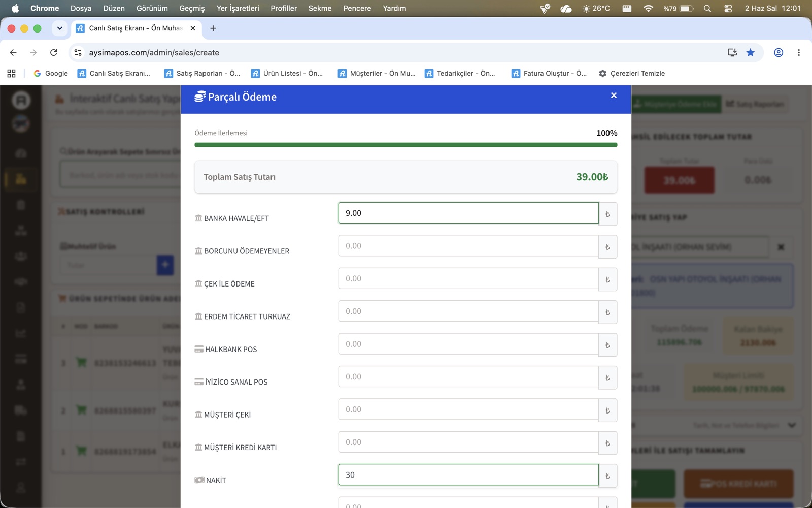
Task: Open the Geçmiş menu
Action: [x=192, y=8]
